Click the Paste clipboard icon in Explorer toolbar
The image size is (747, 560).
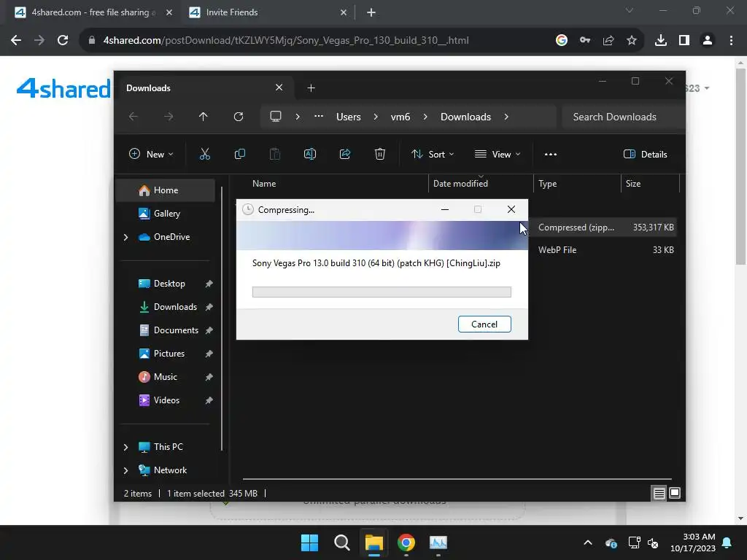coord(275,154)
